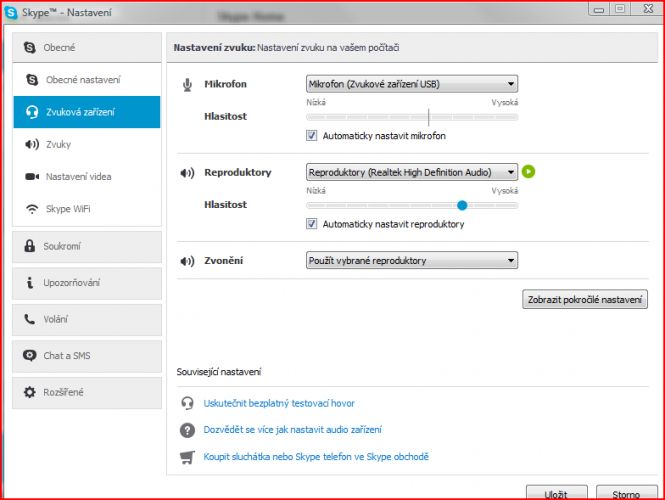Expand the Volání section
Screen dimensions: 665x500
(87, 319)
